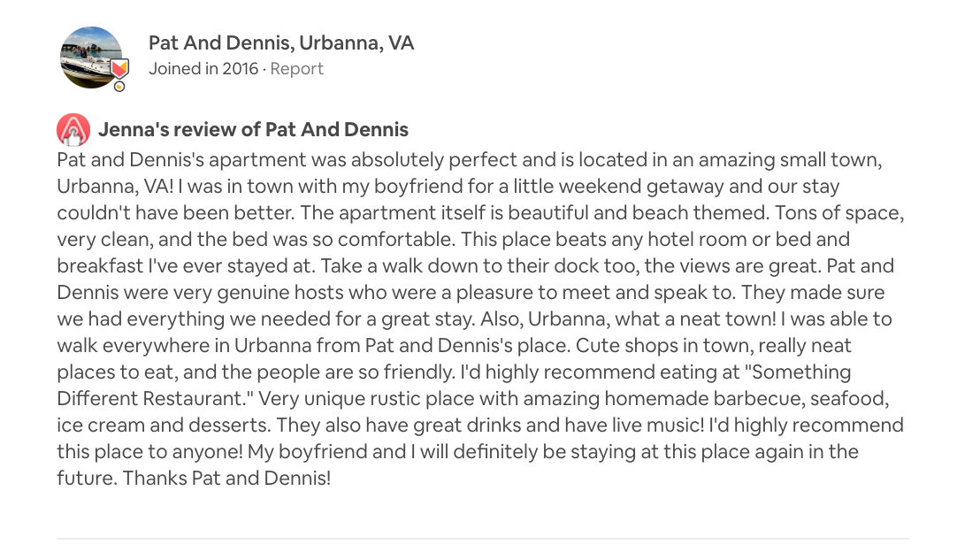Open Pat And Dennis's boat profile photo
Viewport: 980px width, 552px height.
click(x=90, y=57)
